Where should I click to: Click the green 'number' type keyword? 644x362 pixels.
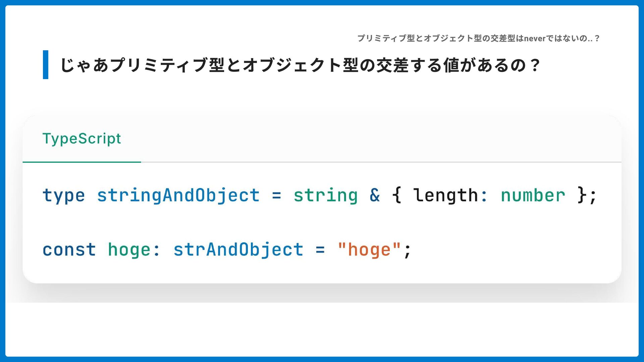click(x=533, y=195)
